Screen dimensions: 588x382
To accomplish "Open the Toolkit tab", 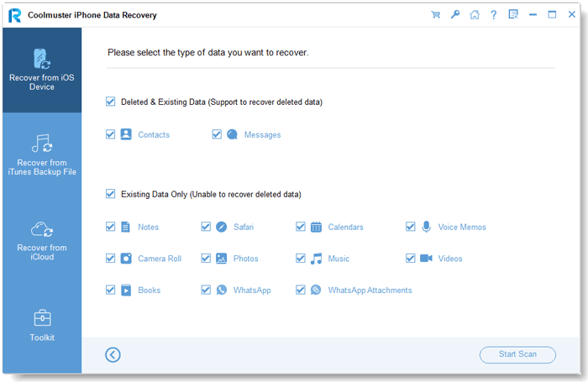I will click(42, 326).
